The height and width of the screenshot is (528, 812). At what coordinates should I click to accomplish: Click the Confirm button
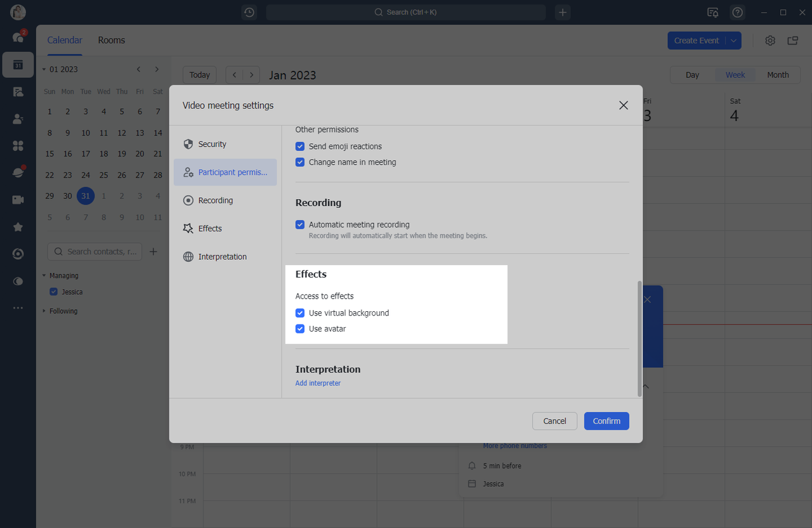(606, 421)
